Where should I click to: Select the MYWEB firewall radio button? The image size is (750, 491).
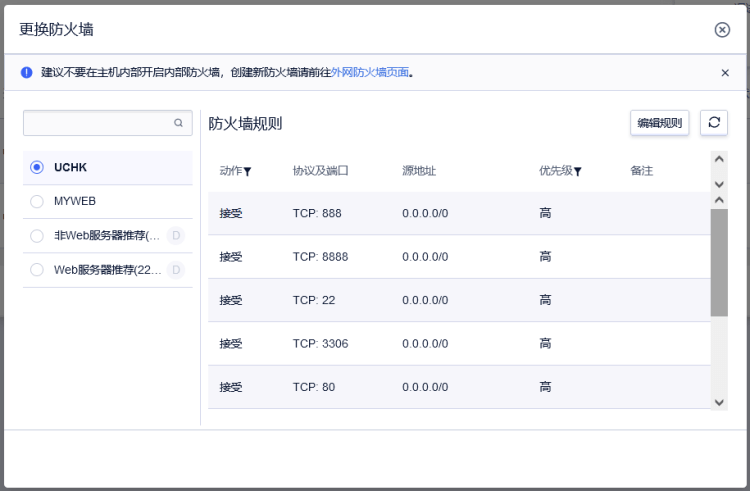point(37,201)
